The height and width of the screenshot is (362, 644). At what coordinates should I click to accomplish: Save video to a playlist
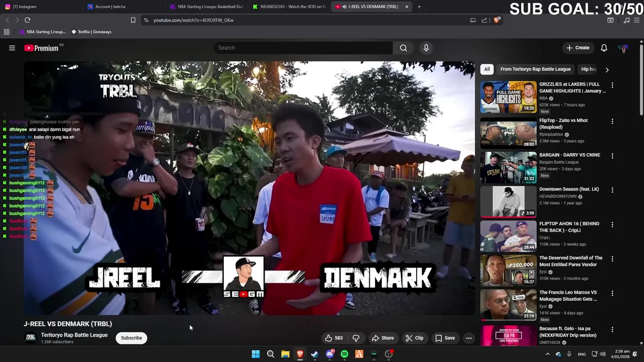point(445,338)
